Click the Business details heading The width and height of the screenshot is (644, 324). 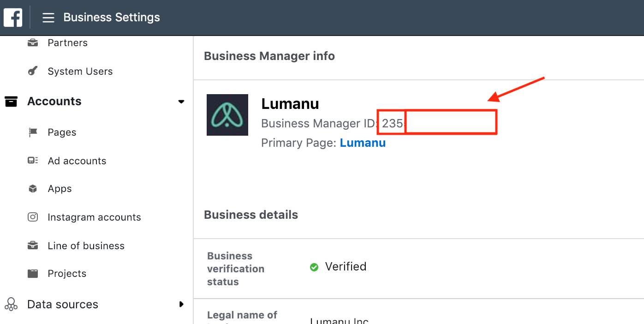pos(251,215)
